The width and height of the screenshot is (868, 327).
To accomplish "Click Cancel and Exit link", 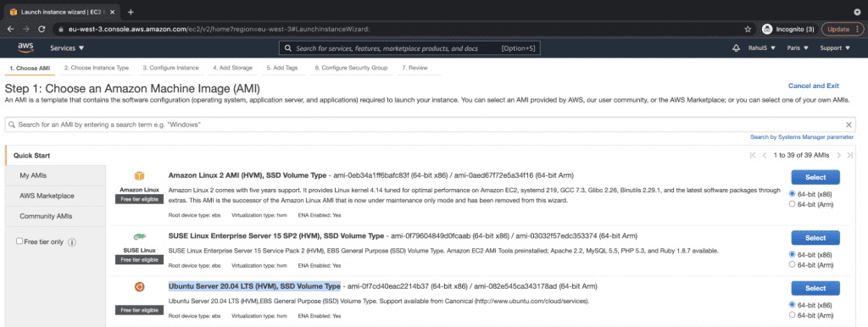I will (x=814, y=86).
